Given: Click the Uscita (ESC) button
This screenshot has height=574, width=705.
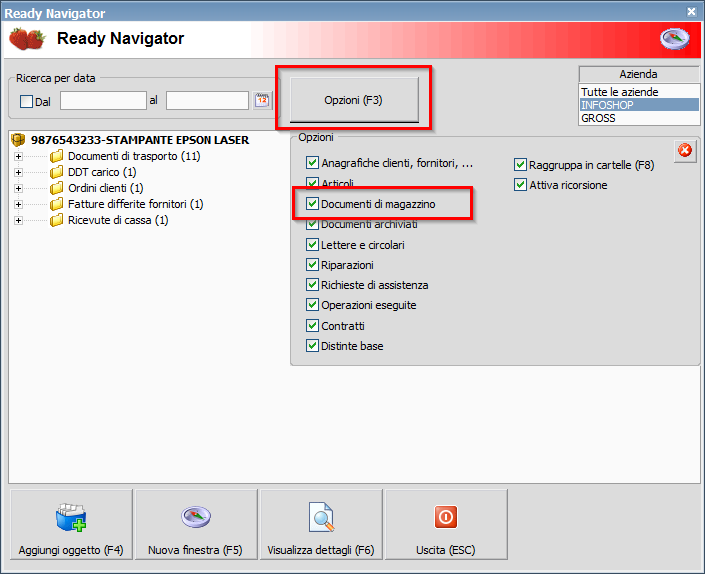Looking at the screenshot, I should [446, 525].
